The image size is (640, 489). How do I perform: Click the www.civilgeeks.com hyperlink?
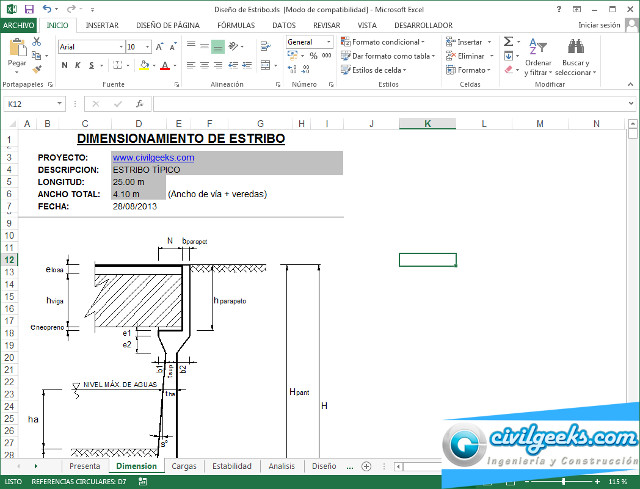pyautogui.click(x=153, y=157)
